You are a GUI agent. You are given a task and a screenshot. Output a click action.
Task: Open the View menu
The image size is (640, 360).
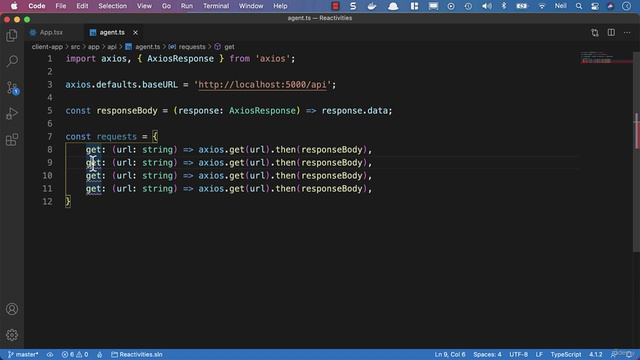pos(144,6)
